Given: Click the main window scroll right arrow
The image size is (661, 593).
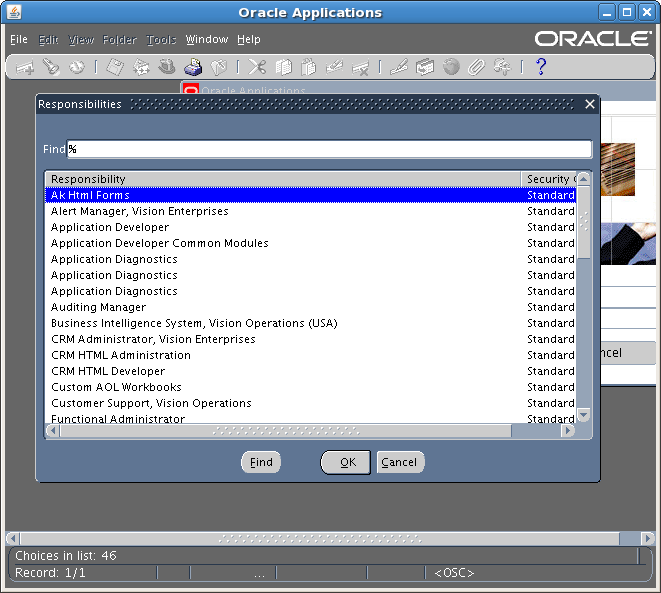Looking at the screenshot, I should (648, 538).
